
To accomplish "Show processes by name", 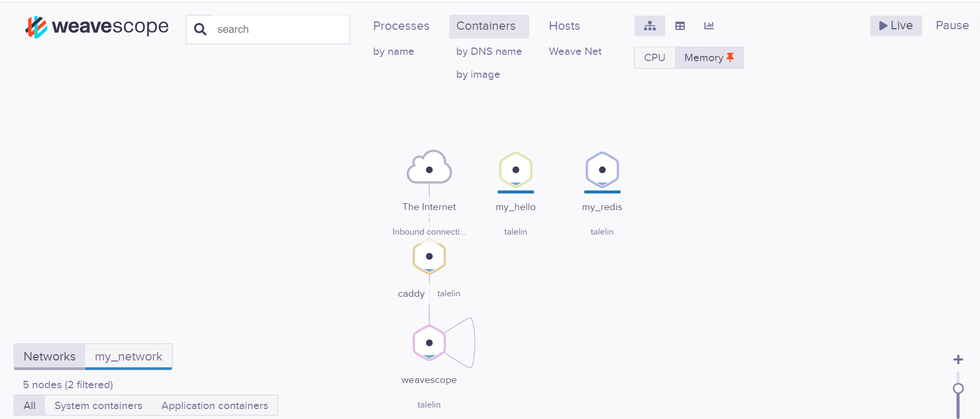I will click(393, 51).
